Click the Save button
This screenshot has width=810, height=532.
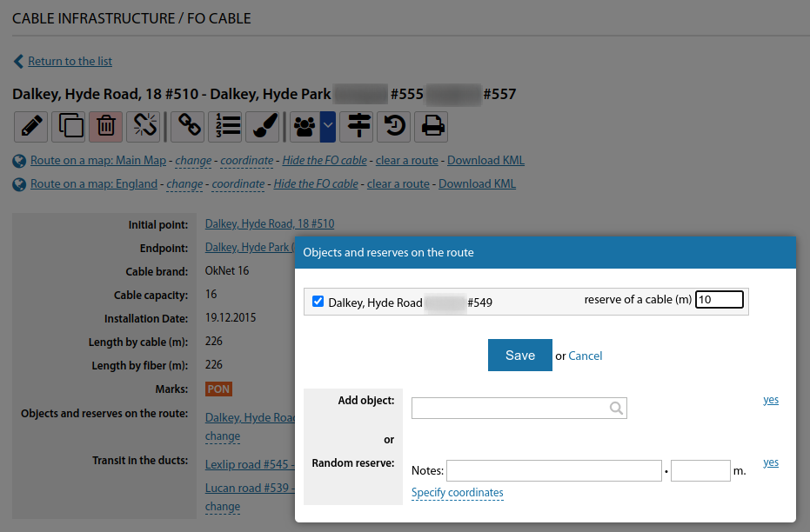pyautogui.click(x=519, y=356)
